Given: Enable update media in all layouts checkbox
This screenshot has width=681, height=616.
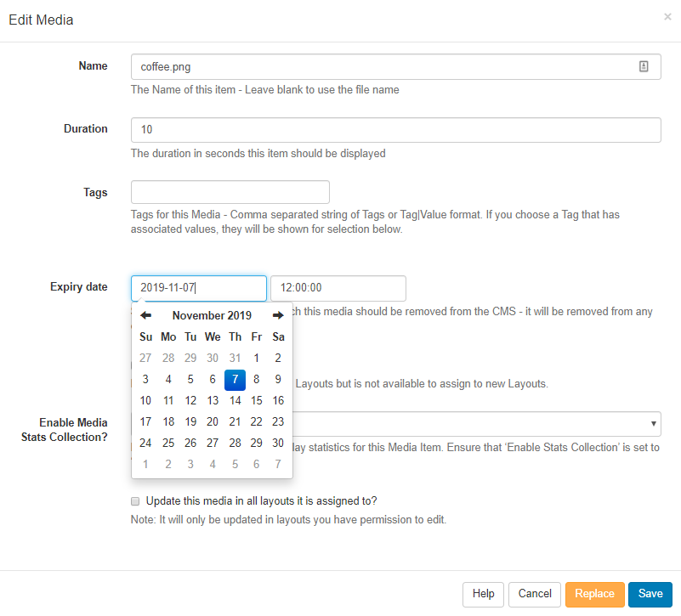Looking at the screenshot, I should [135, 501].
